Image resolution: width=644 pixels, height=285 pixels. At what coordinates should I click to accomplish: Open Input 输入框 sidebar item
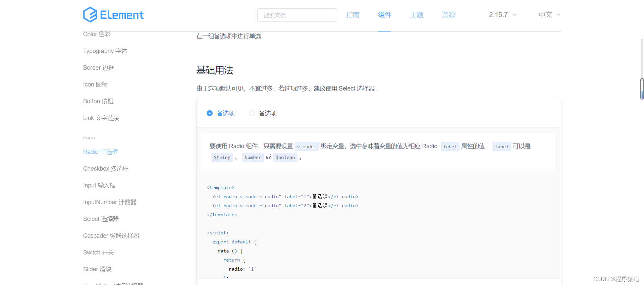99,185
